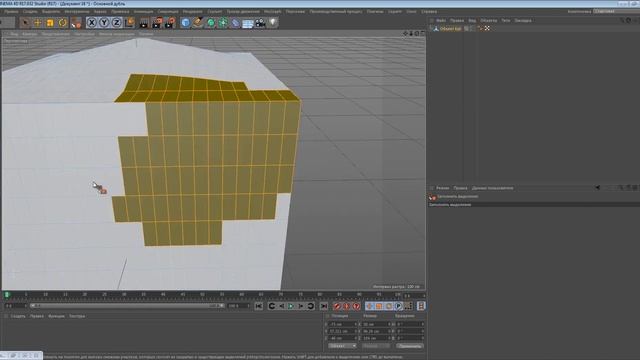Open the Объекты menu in Object Manager
The image size is (640, 360).
(489, 20)
